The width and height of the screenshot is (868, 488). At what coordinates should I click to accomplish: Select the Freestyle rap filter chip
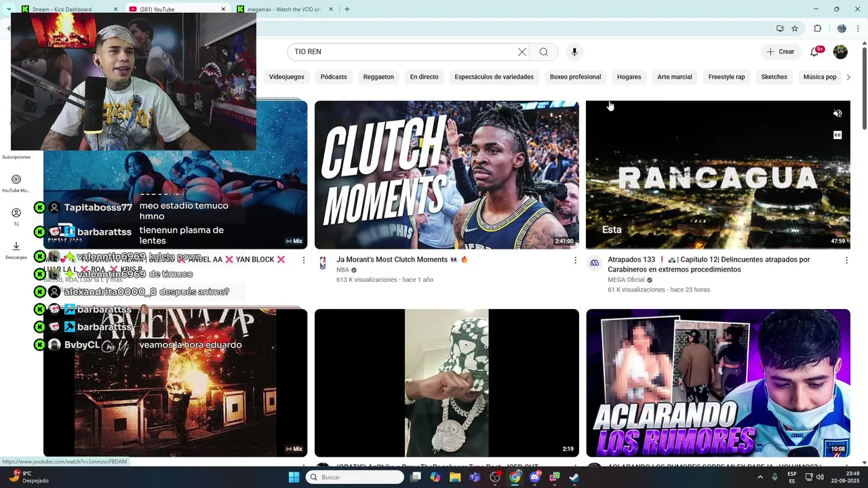[x=726, y=77]
